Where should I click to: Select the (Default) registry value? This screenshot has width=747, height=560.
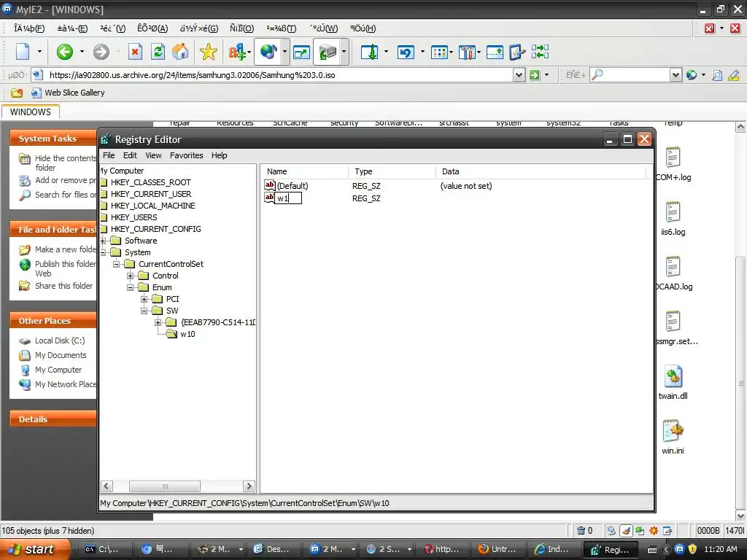tap(293, 186)
